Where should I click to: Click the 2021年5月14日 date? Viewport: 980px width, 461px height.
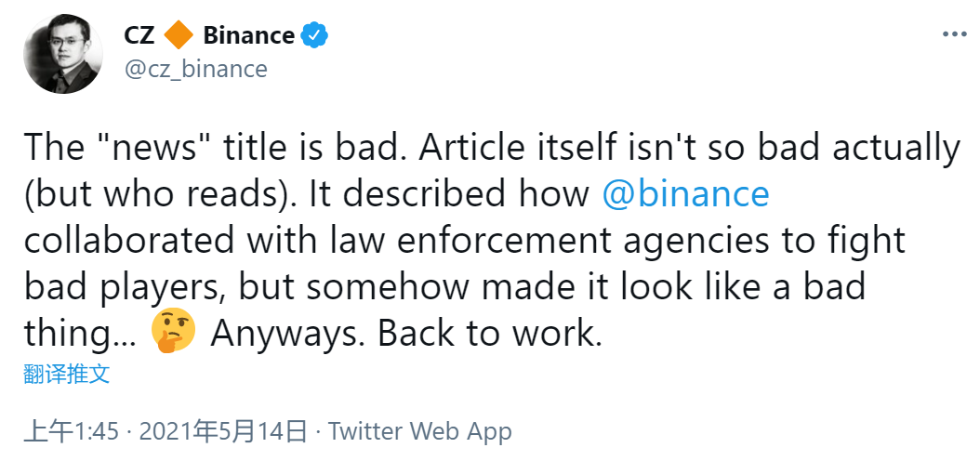point(222,431)
